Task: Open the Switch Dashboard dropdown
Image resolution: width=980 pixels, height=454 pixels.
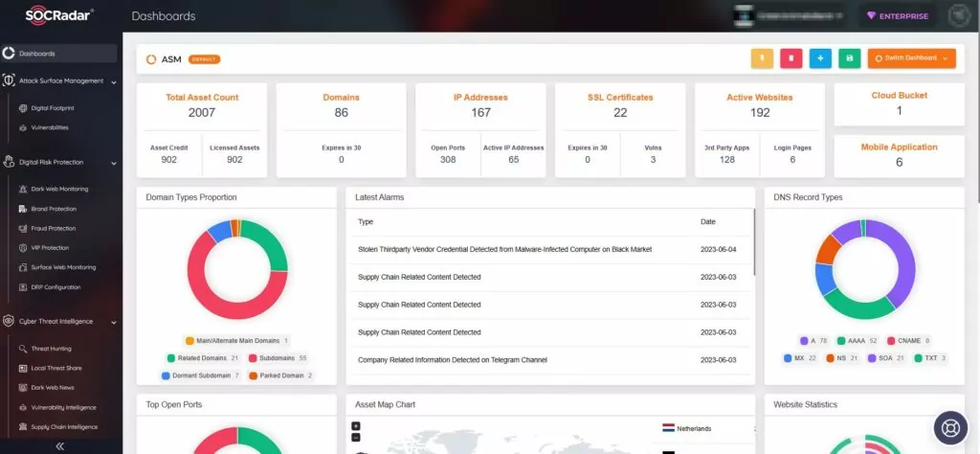Action: pyautogui.click(x=911, y=58)
